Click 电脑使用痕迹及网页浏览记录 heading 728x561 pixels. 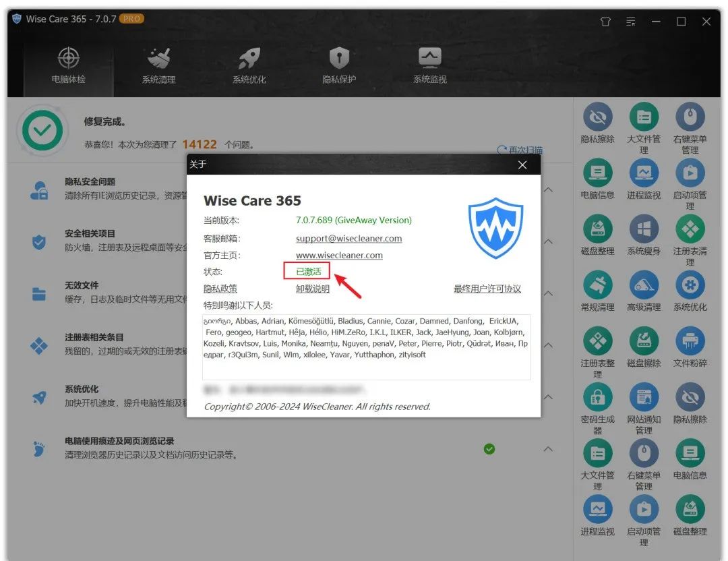[x=119, y=441]
